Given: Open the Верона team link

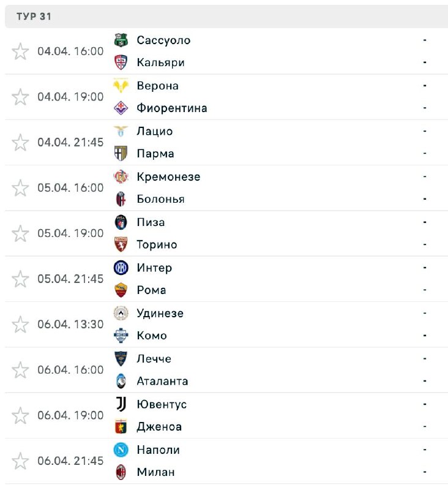Looking at the screenshot, I should tap(158, 86).
